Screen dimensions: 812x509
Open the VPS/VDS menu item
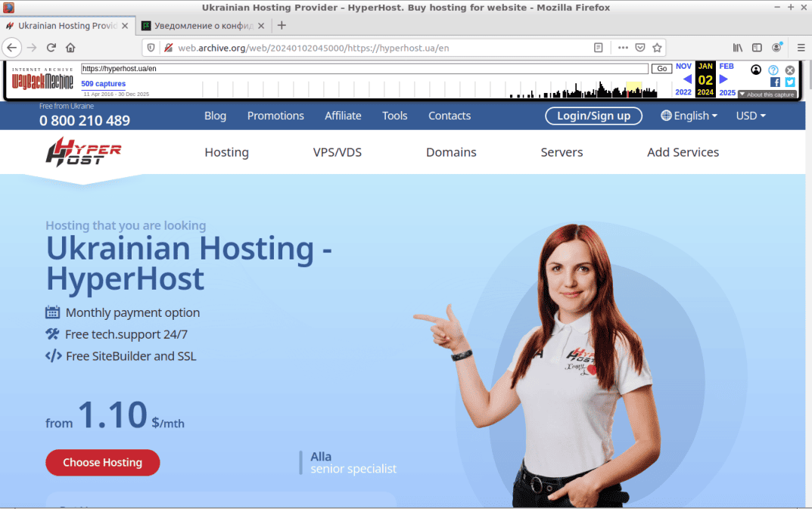coord(338,152)
